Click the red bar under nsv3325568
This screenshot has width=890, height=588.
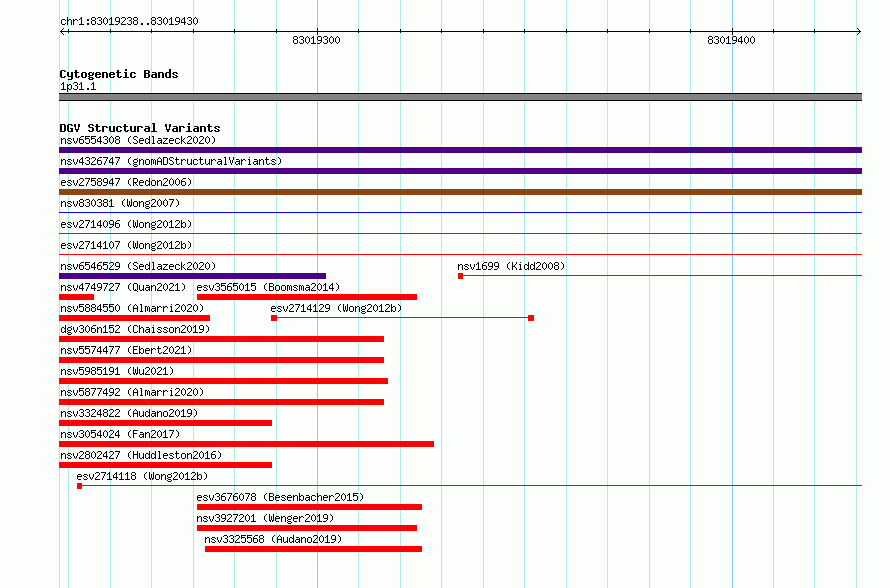[x=313, y=549]
